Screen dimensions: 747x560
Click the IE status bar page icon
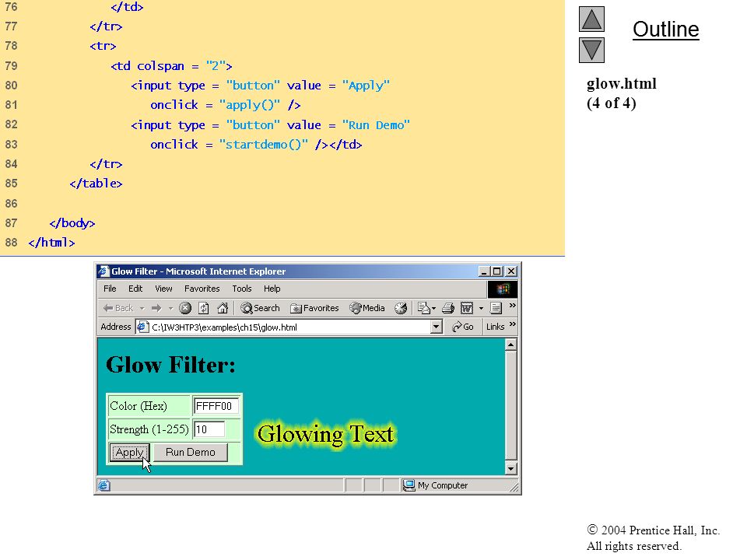coord(103,485)
